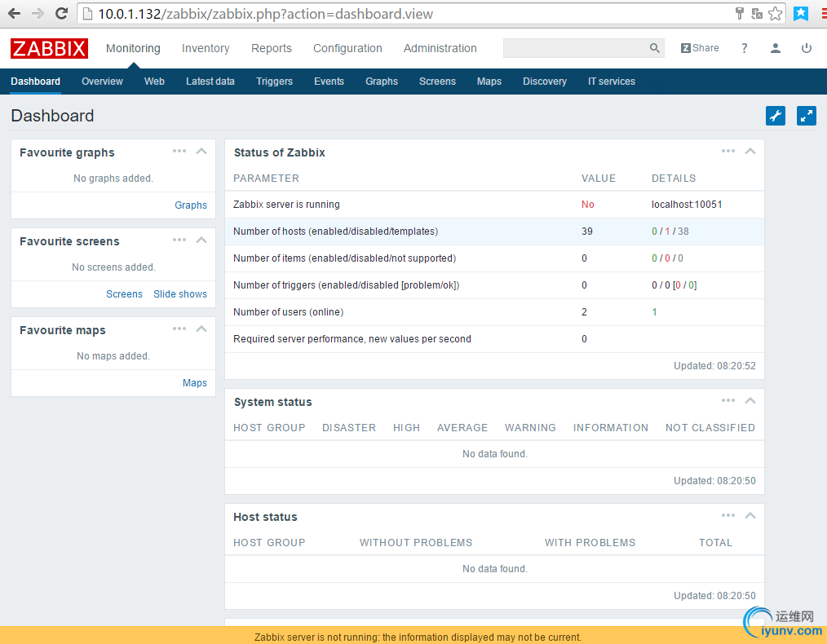Click the blue star extension icon
Viewport: 827px width, 644px height.
tap(801, 14)
